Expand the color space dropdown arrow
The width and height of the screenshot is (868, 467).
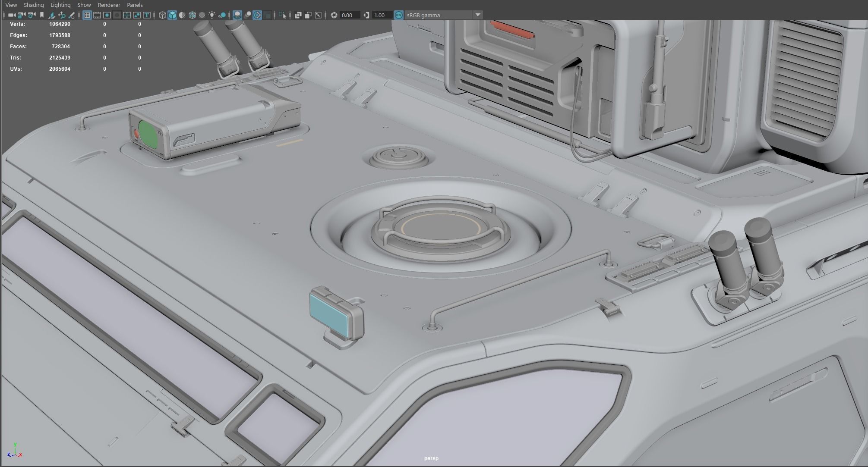[477, 15]
